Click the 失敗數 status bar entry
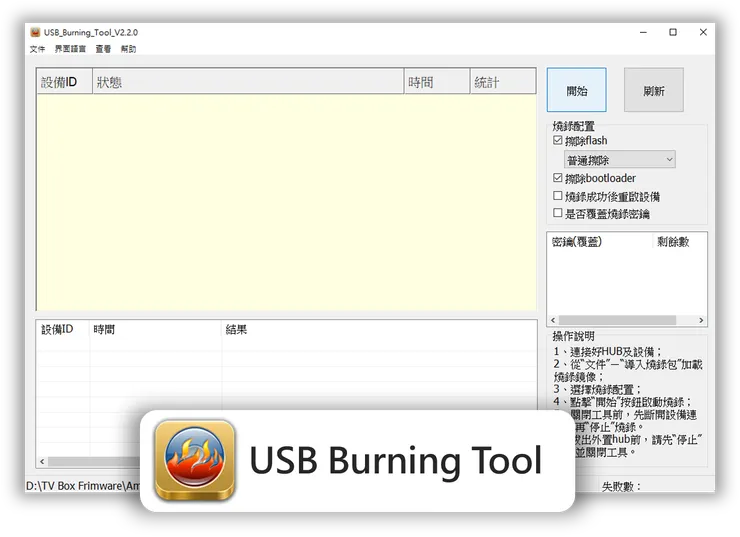 pos(621,486)
